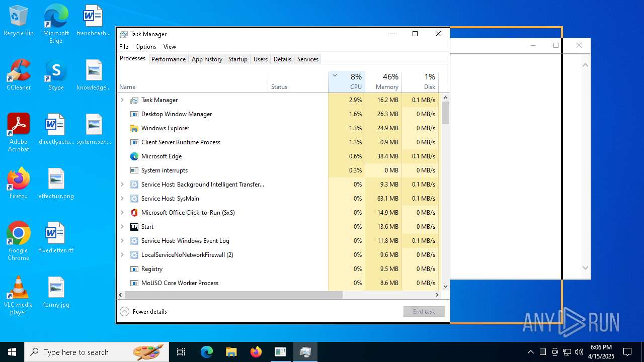Click the System interrupts process icon
This screenshot has width=644, height=362.
click(x=134, y=170)
